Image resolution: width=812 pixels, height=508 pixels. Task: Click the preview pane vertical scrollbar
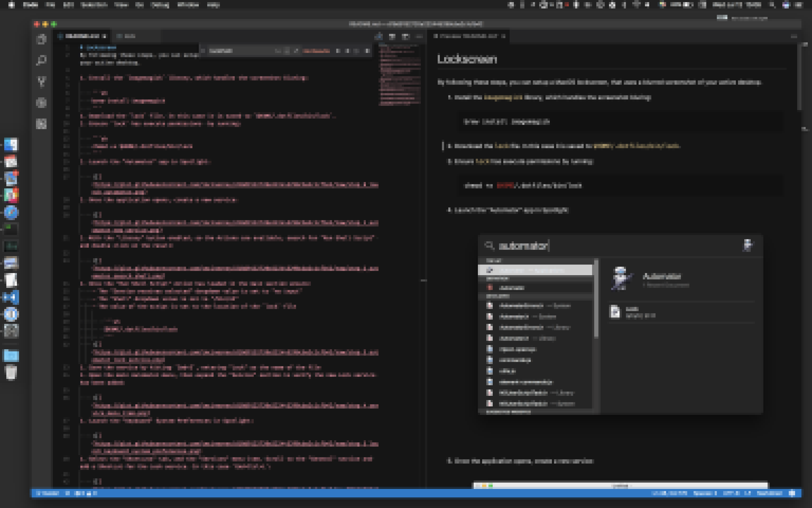click(799, 77)
